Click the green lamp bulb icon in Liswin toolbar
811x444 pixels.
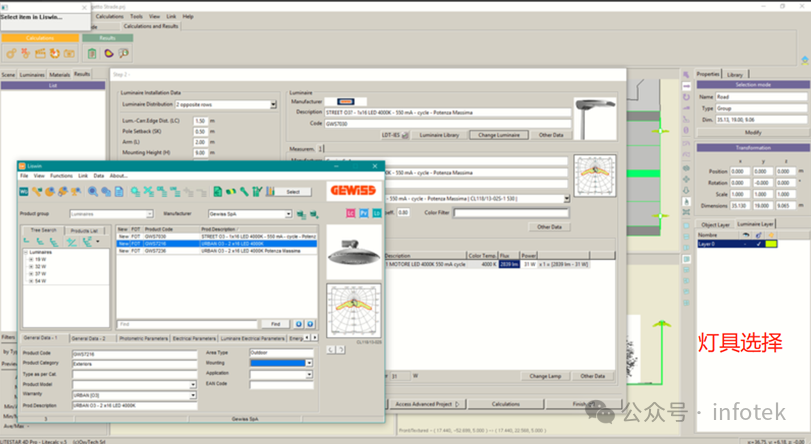pyautogui.click(x=231, y=192)
